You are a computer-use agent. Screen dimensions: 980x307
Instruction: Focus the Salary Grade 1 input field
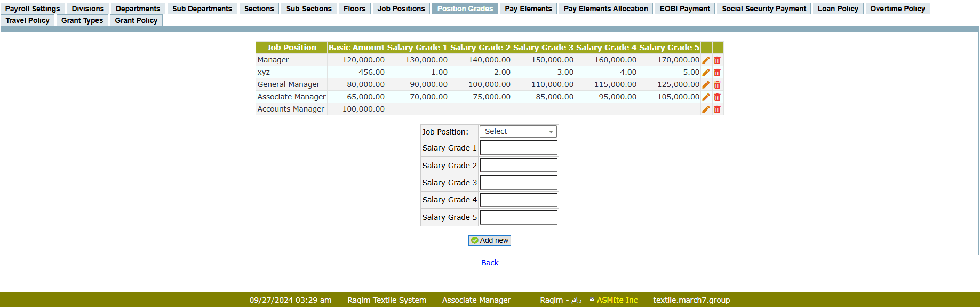518,148
